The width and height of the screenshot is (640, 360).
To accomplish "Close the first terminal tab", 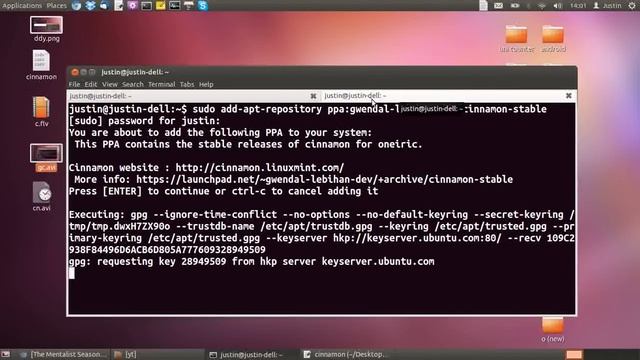I will coord(313,96).
